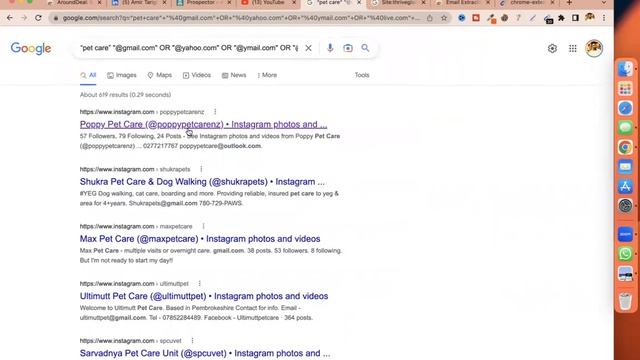This screenshot has height=360, width=640.
Task: Open Ultimutt Pet Care Instagram result
Action: 204,296
